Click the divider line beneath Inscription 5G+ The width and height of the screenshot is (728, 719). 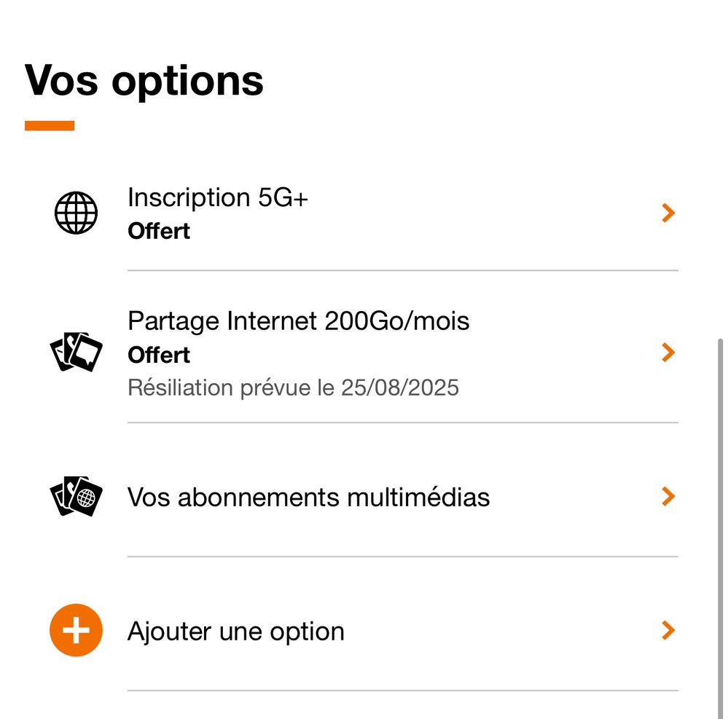pos(402,270)
